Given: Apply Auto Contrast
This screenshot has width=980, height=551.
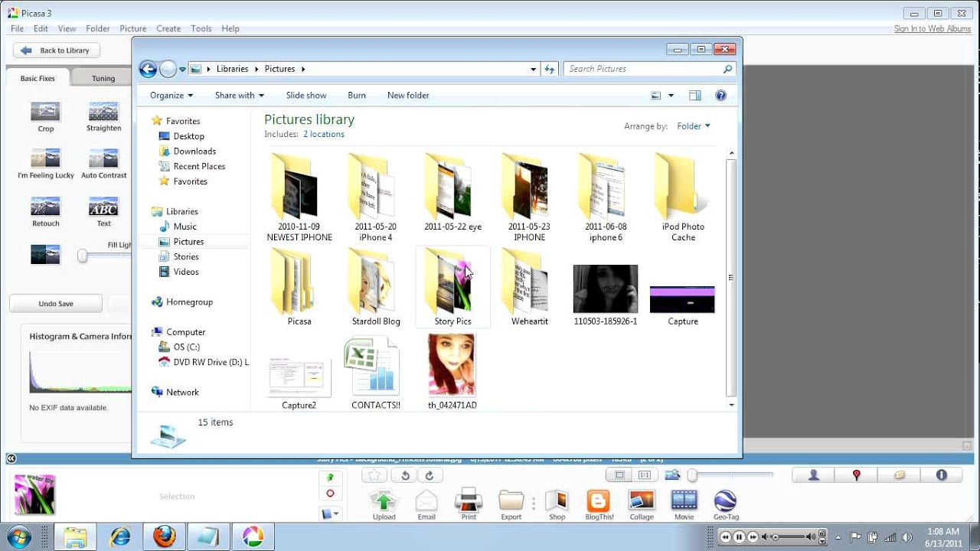Looking at the screenshot, I should [103, 164].
